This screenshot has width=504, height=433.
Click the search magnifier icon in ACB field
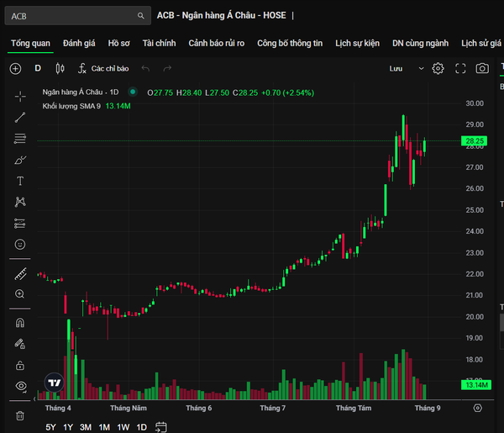pos(141,16)
